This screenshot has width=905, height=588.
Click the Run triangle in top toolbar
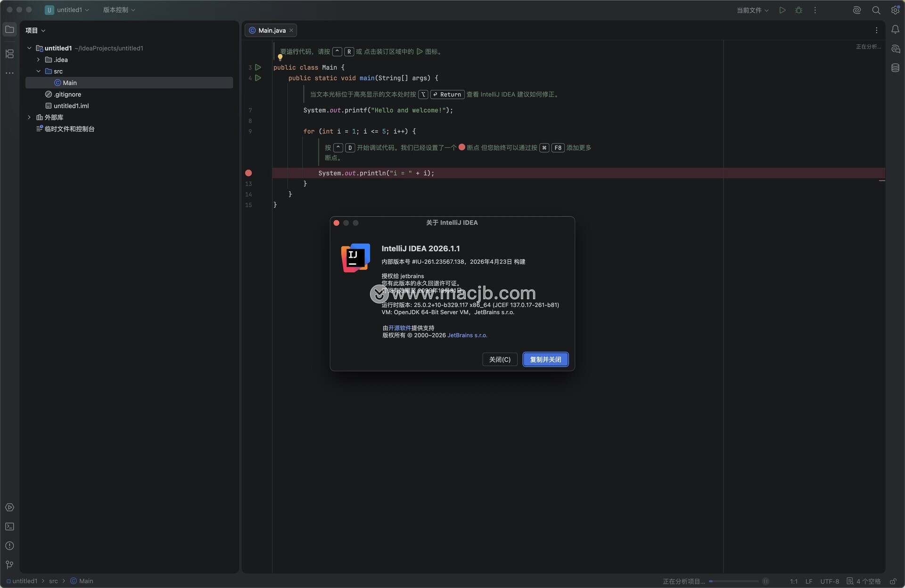[x=782, y=10]
